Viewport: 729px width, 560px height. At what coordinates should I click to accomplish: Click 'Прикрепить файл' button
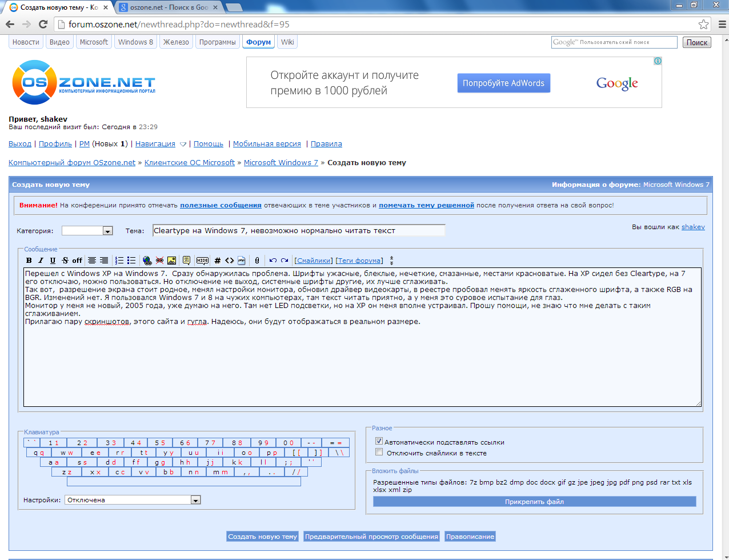point(534,502)
